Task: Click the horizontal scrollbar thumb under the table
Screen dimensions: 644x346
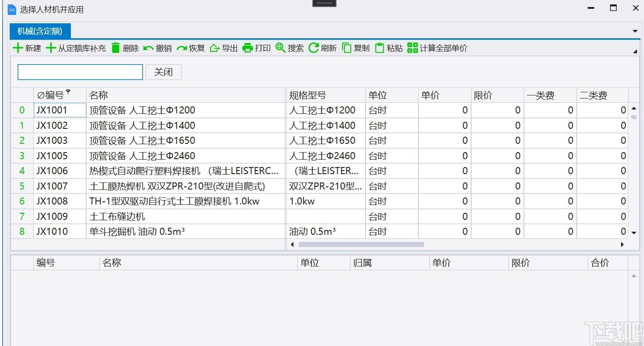Action: coord(361,244)
